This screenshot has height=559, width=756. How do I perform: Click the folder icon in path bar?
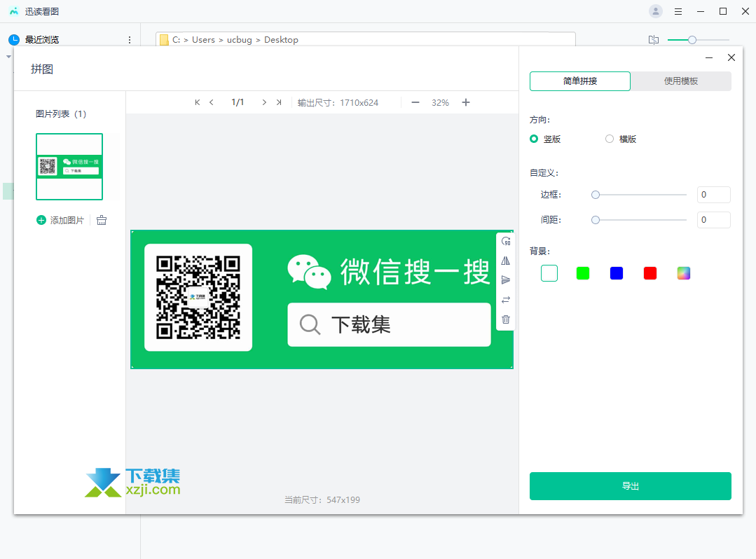point(164,39)
